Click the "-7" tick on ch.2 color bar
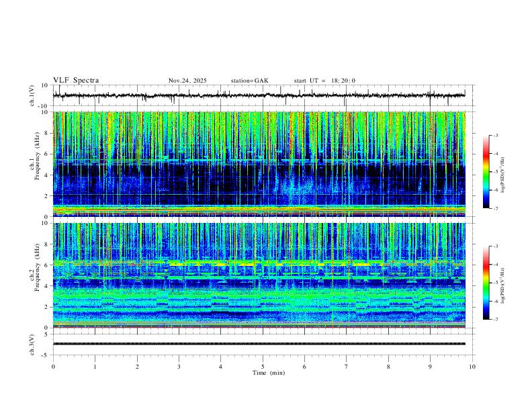Screen dimensions: 532x411 click(495, 319)
